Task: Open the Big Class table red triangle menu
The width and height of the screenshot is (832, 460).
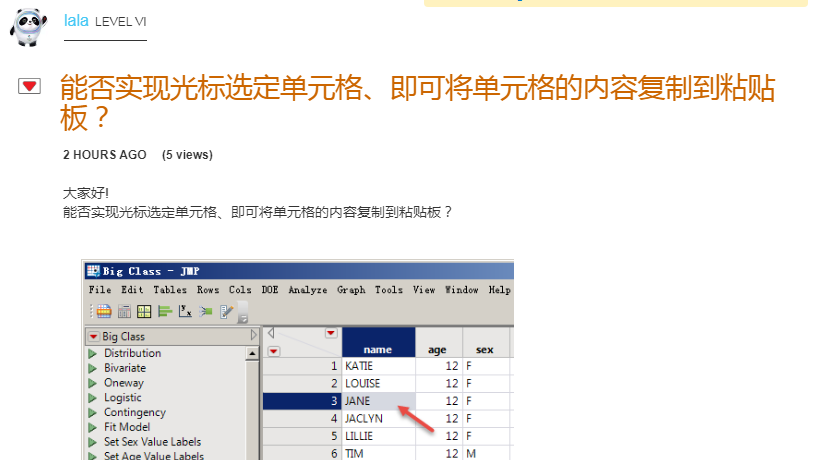Action: click(x=94, y=336)
